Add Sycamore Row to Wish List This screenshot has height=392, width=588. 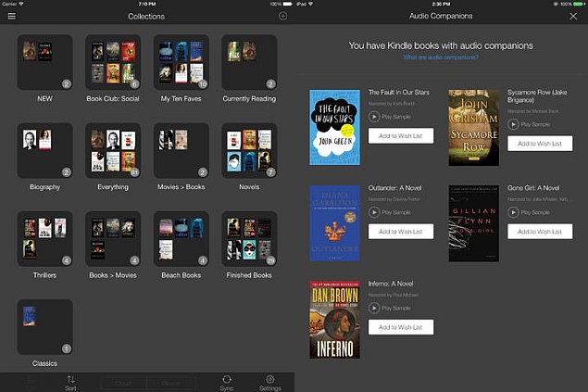coord(540,144)
